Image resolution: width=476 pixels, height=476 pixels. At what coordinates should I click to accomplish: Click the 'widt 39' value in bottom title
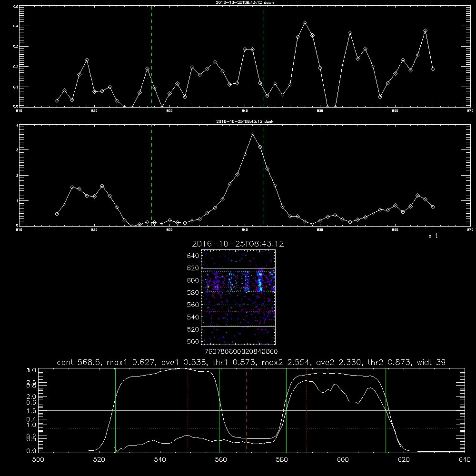431,362
